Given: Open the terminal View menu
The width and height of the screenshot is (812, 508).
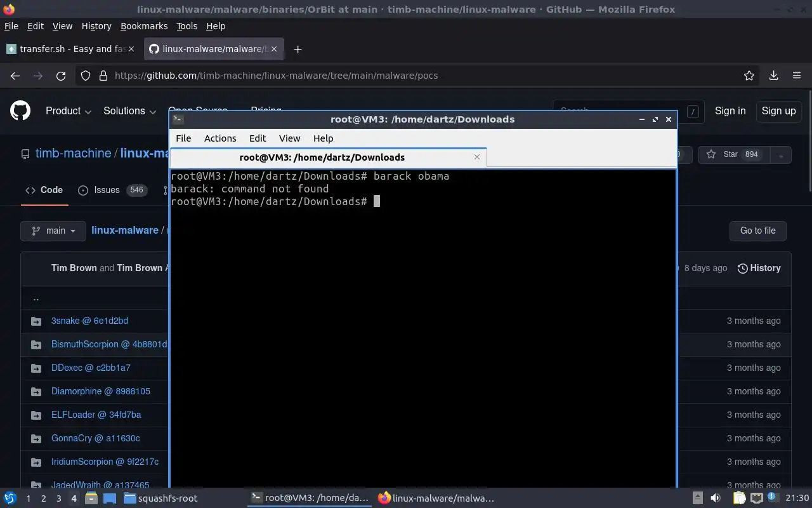Looking at the screenshot, I should (289, 138).
